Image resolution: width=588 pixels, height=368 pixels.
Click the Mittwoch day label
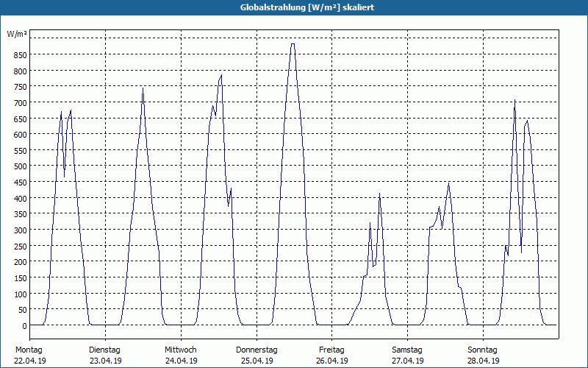pos(180,350)
